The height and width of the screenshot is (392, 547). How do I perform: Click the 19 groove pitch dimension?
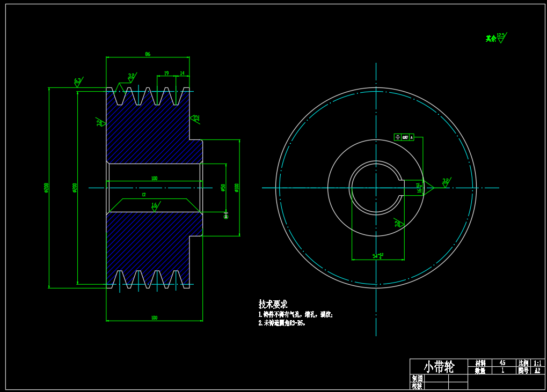tap(166, 73)
